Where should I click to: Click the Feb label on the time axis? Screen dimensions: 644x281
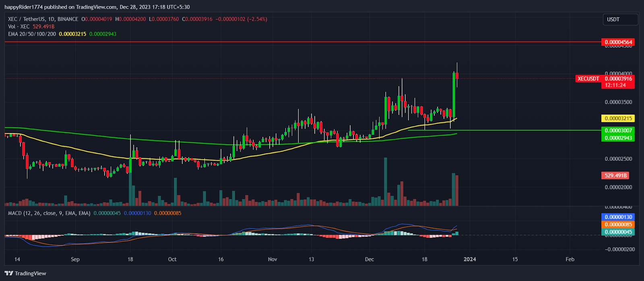pos(570,259)
